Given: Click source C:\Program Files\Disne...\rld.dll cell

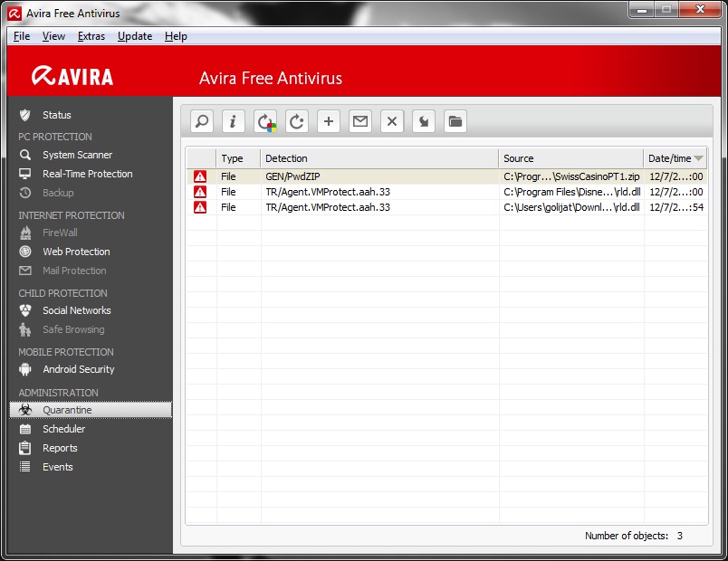Looking at the screenshot, I should [x=571, y=192].
